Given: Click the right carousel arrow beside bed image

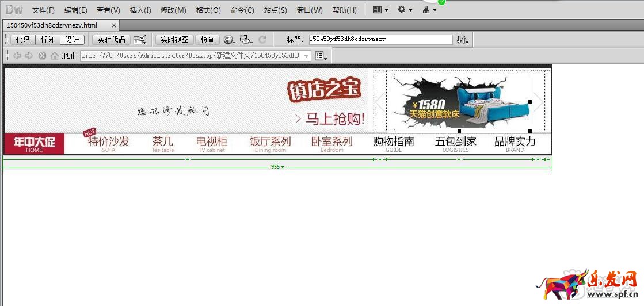Looking at the screenshot, I should [x=539, y=102].
